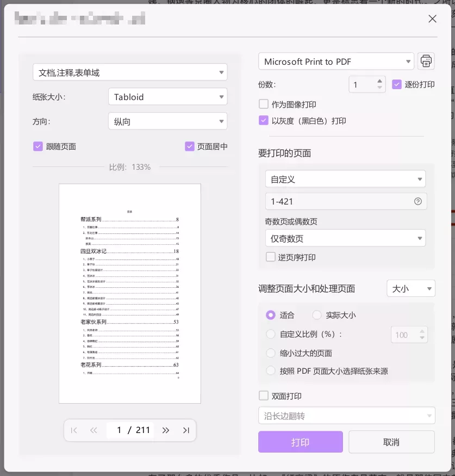Viewport: 455px width, 476px height.
Task: Select 实际大小 radio option
Action: [x=317, y=315]
